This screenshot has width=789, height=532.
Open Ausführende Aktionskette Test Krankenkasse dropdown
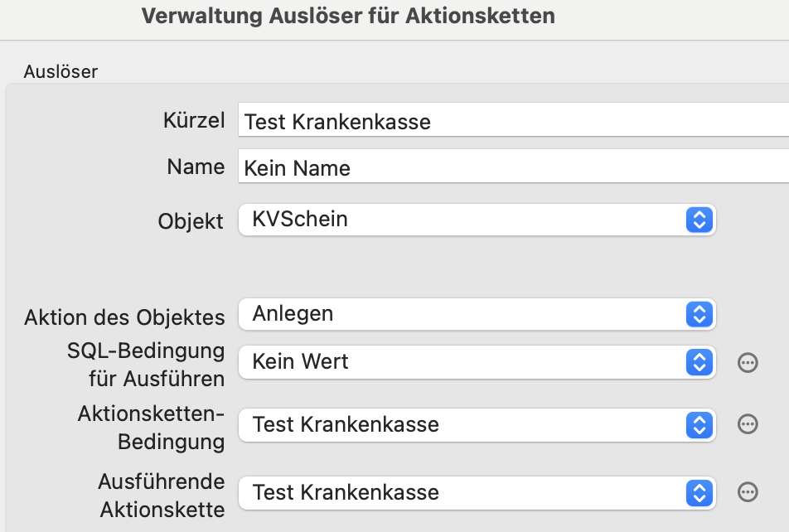point(477,493)
